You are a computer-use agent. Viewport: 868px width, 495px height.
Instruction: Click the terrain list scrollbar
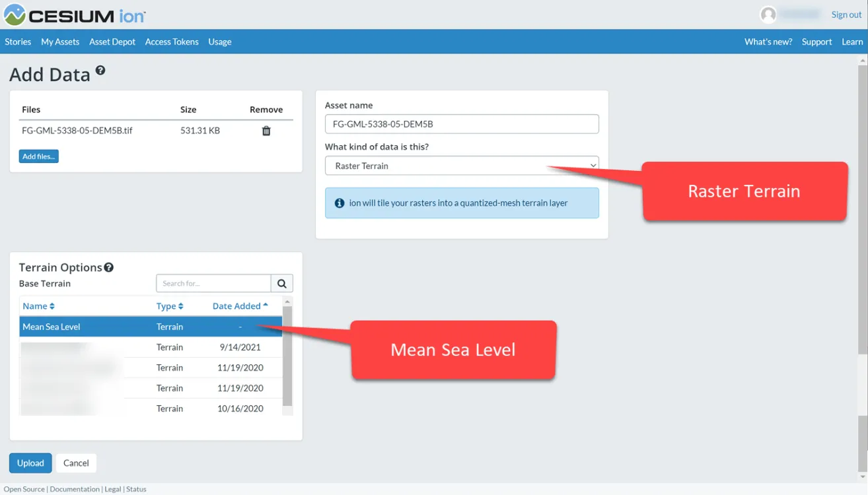click(x=287, y=356)
